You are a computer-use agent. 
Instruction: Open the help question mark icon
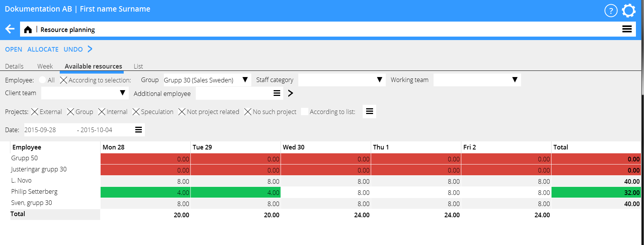(610, 11)
